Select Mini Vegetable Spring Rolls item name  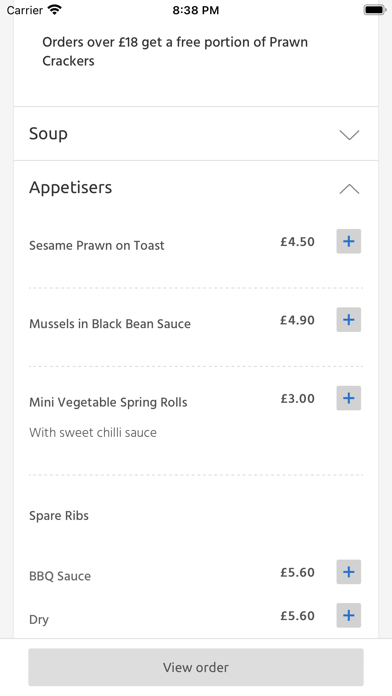coord(108,402)
